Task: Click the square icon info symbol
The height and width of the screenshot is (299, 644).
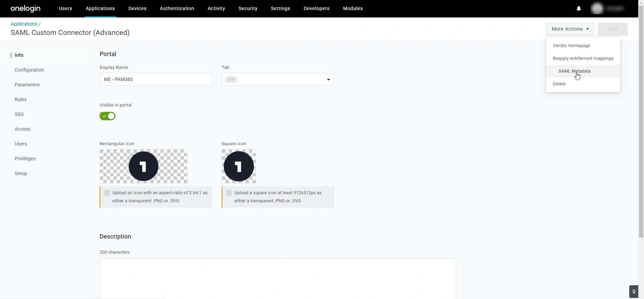Action: click(x=229, y=193)
